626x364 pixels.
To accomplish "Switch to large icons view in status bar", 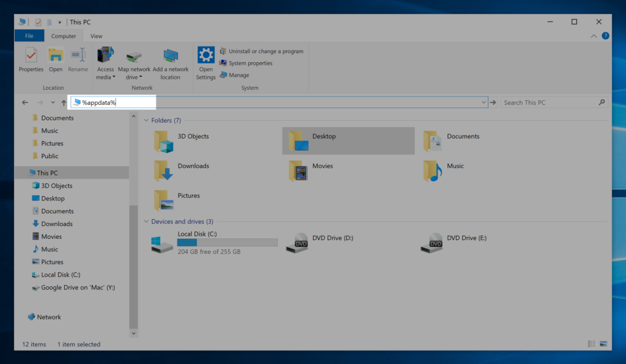I will click(603, 344).
